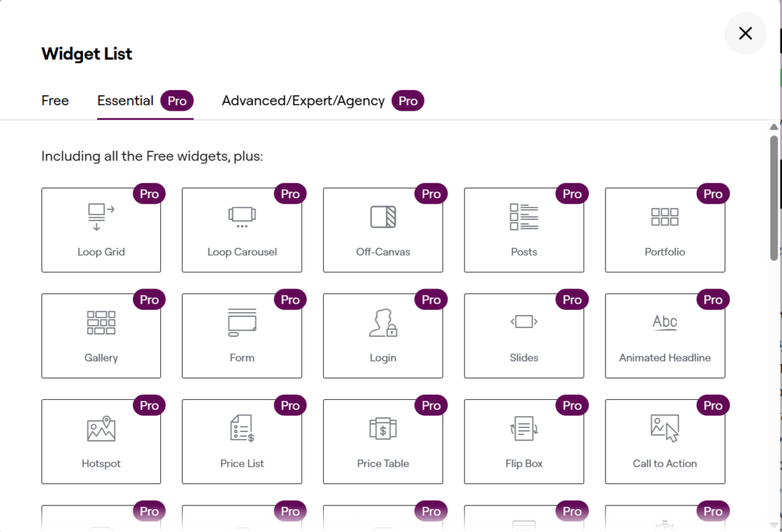The image size is (782, 532).
Task: Click the Flip Box widget icon
Action: pyautogui.click(x=524, y=428)
